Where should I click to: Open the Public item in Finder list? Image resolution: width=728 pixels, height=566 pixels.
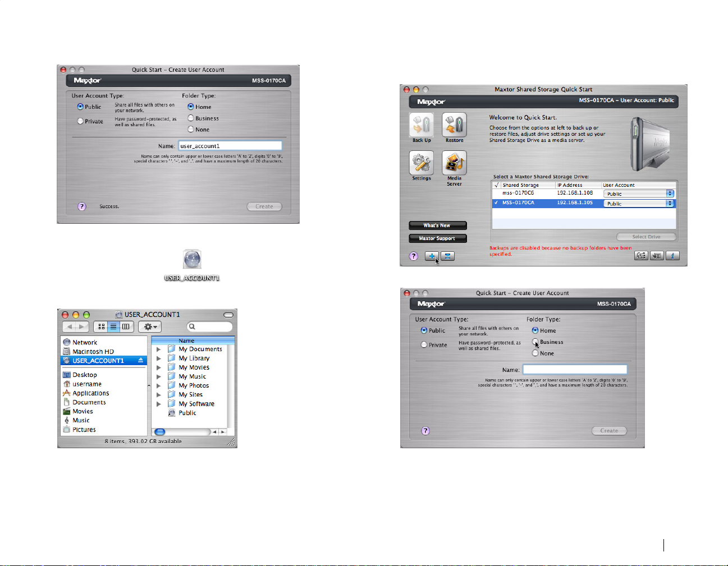pyautogui.click(x=187, y=413)
